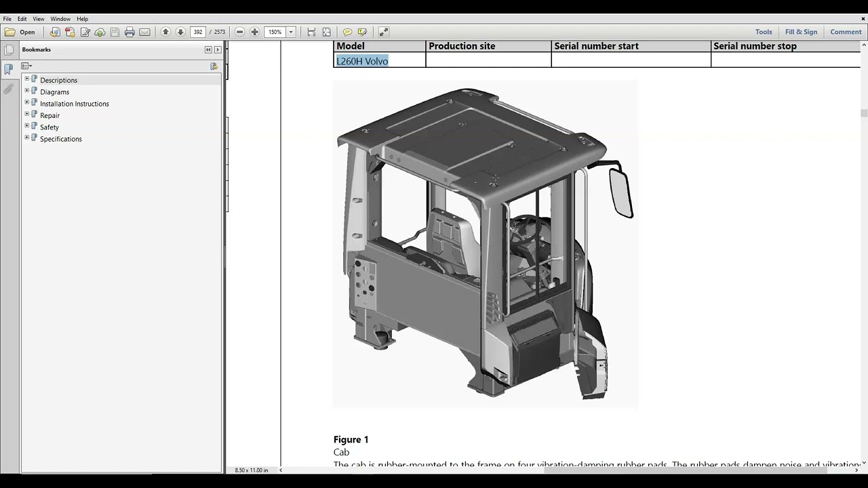Image resolution: width=868 pixels, height=488 pixels.
Task: Open the Fill & Sign pane
Action: [801, 32]
